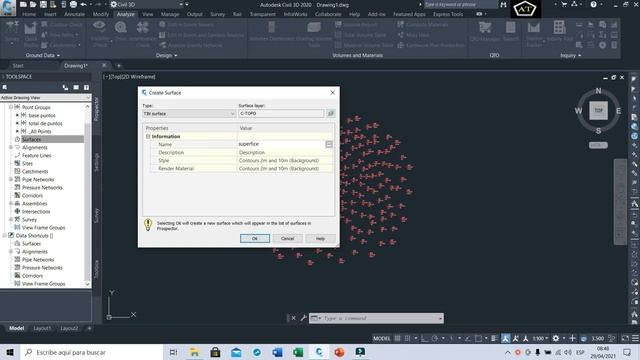Open Excel from the taskbar
The image size is (640, 360).
[298, 352]
